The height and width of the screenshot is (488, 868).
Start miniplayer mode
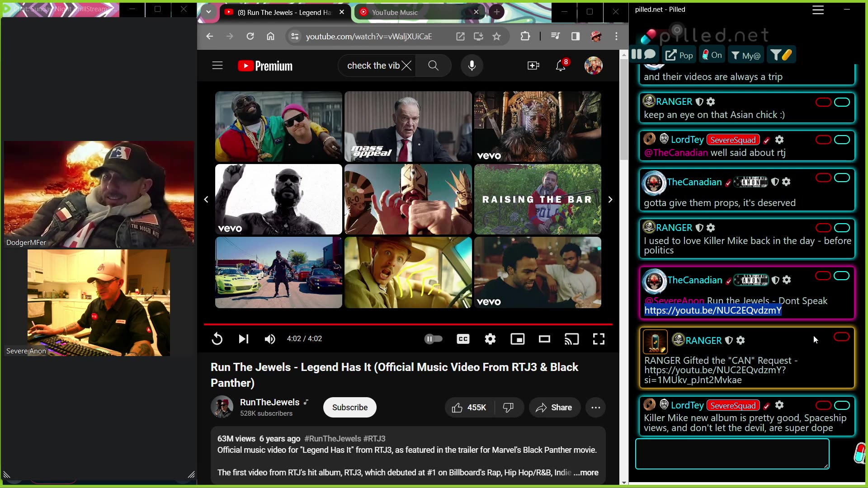[517, 339]
